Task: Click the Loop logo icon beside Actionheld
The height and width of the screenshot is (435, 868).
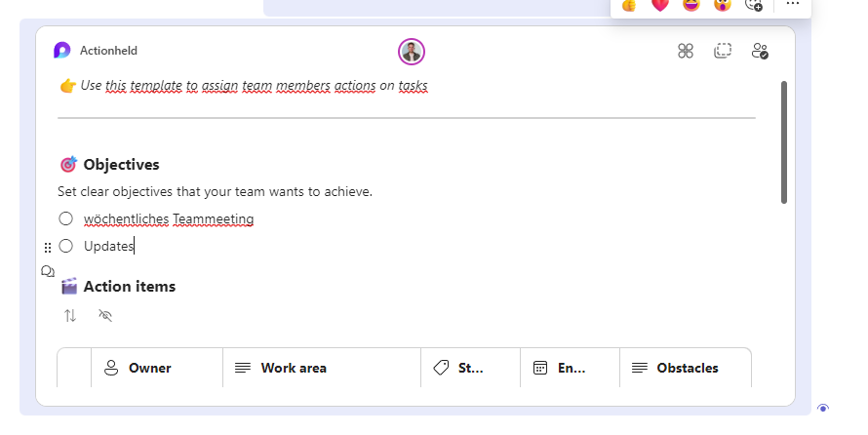Action: [62, 51]
